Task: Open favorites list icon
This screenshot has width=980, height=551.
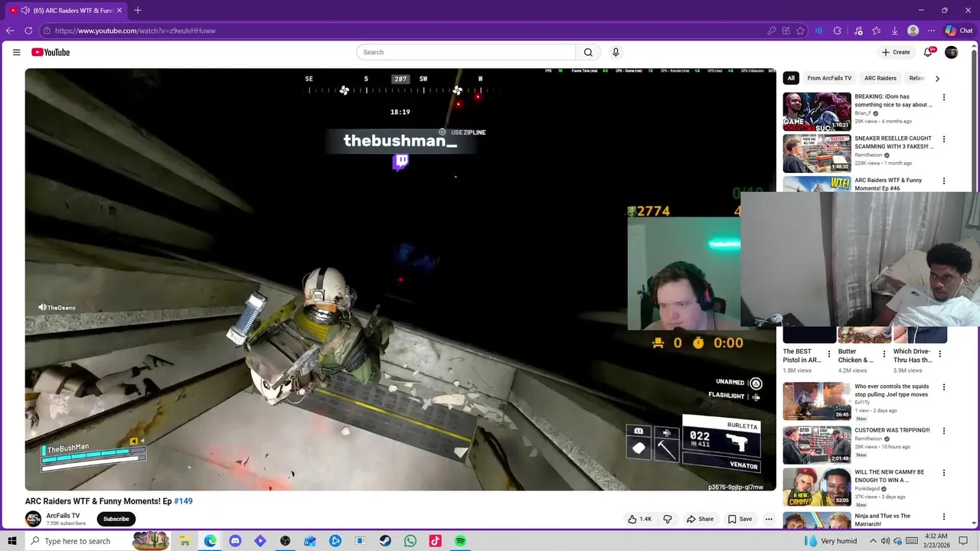Action: coord(876,31)
